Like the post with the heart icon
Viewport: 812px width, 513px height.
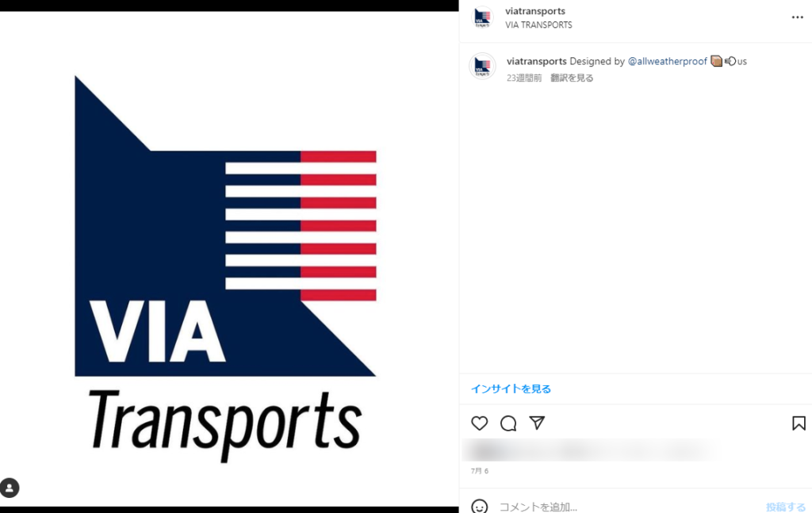(480, 423)
